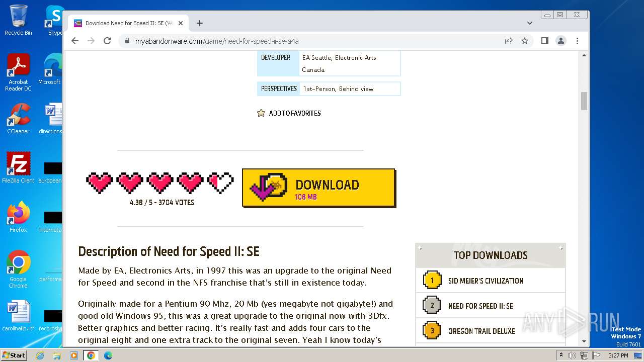Click the Action Center flag icon
Image resolution: width=644 pixels, height=362 pixels.
pos(596,355)
